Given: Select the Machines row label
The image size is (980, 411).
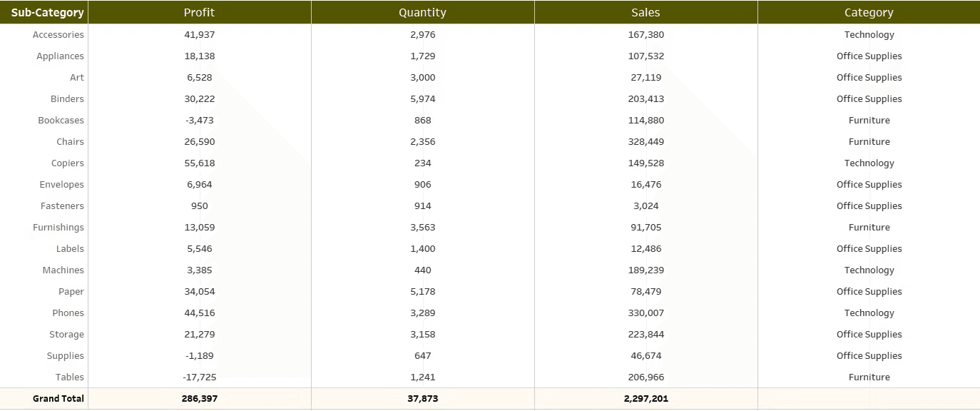Looking at the screenshot, I should coord(63,270).
